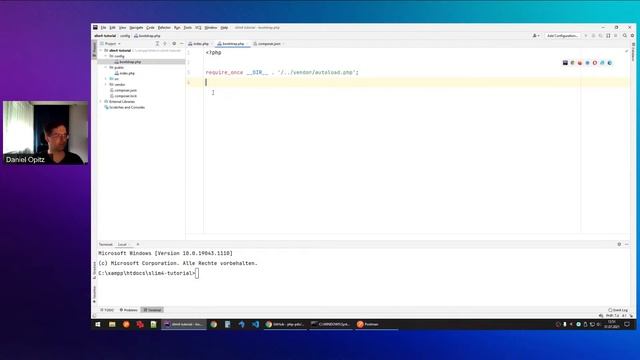The height and width of the screenshot is (360, 640).
Task: Open the View menu
Action: [122, 28]
